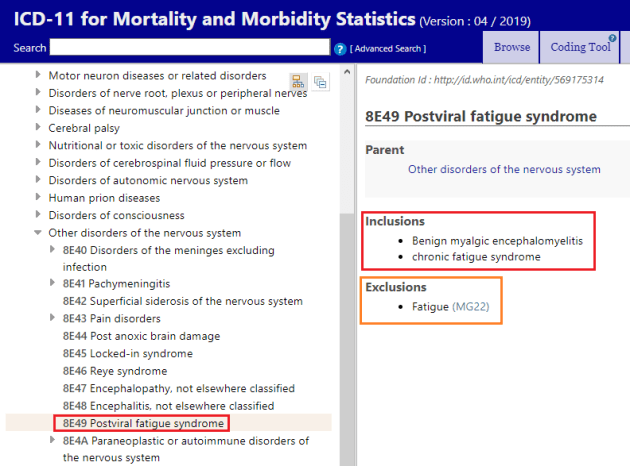630x466 pixels.
Task: Select 8E45 Locked-in syndrome entry
Action: pos(127,353)
